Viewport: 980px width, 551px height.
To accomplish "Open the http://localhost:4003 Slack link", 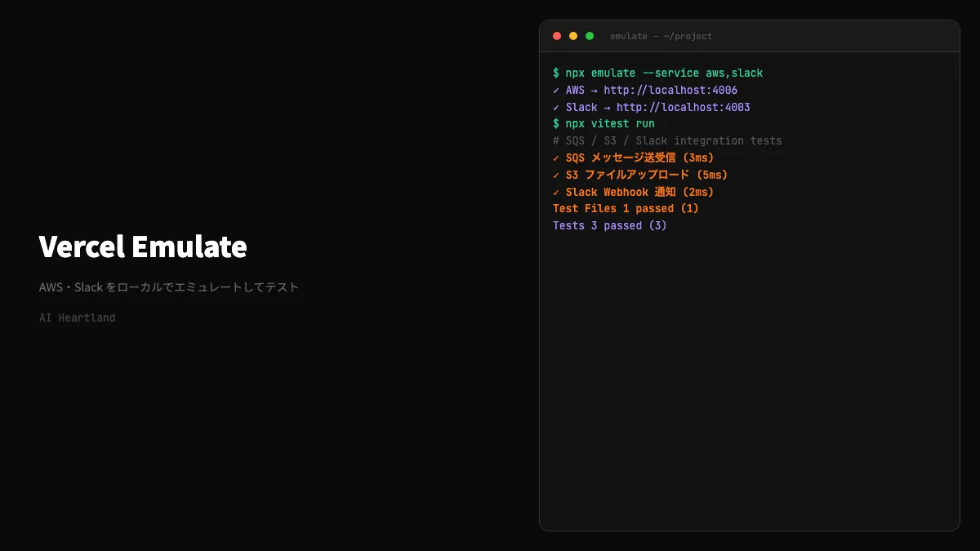I will (x=683, y=107).
